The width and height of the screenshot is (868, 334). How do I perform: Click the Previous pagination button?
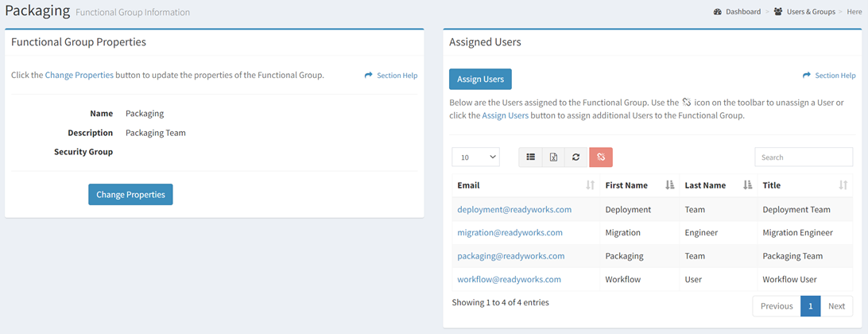[777, 306]
